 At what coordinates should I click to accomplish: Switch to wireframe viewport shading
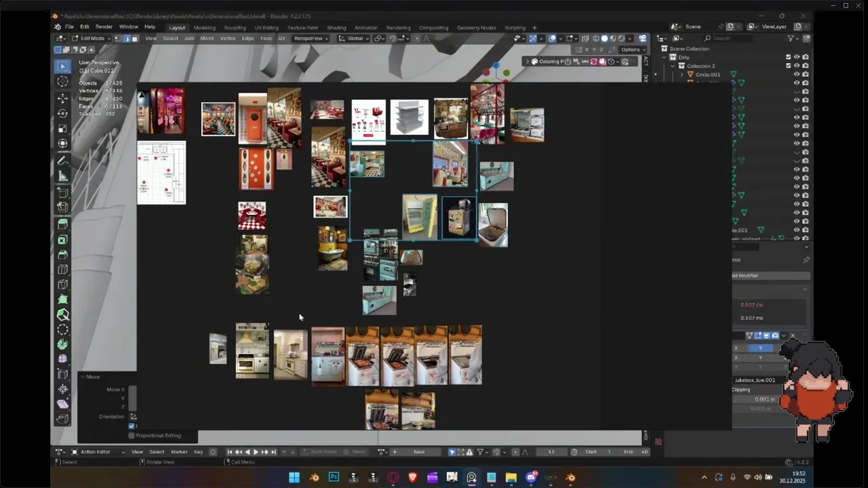coord(597,39)
